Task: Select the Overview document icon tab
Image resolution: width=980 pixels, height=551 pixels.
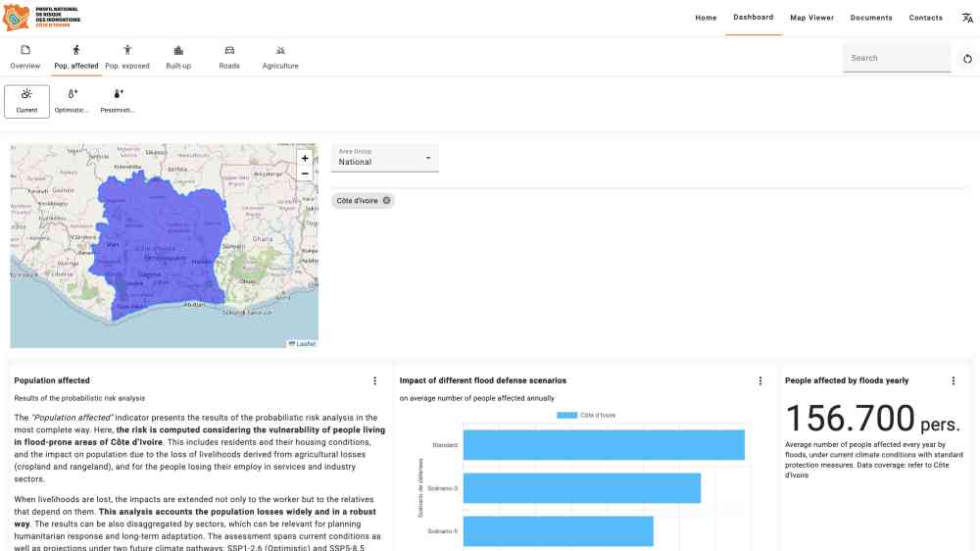Action: (x=25, y=57)
